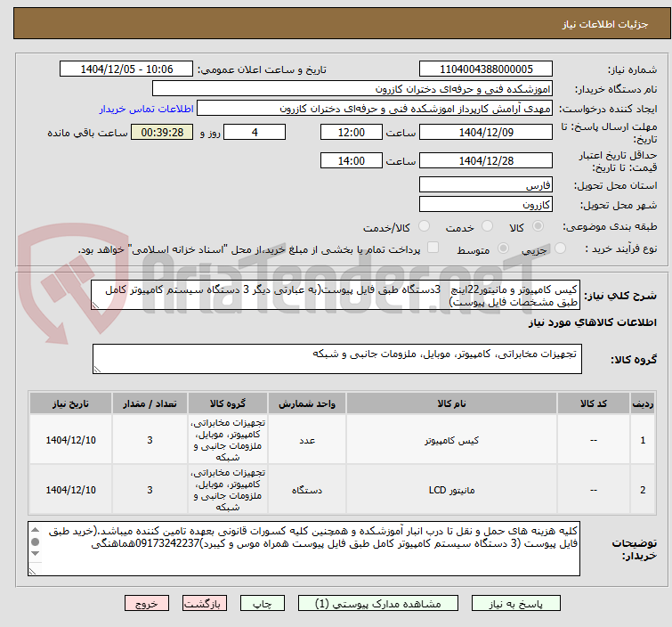672x627 pixels.
Task: Choose 'متوسط' purchase process radio
Action: 503,248
